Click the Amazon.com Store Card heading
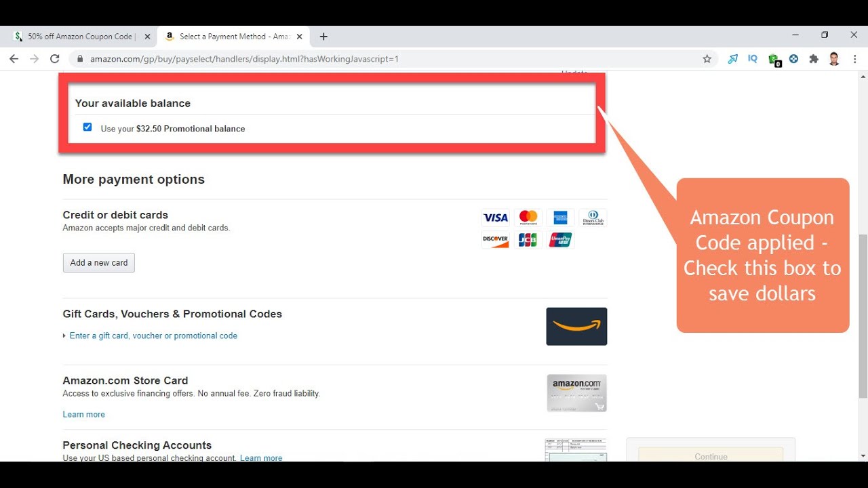The image size is (868, 488). [125, 380]
